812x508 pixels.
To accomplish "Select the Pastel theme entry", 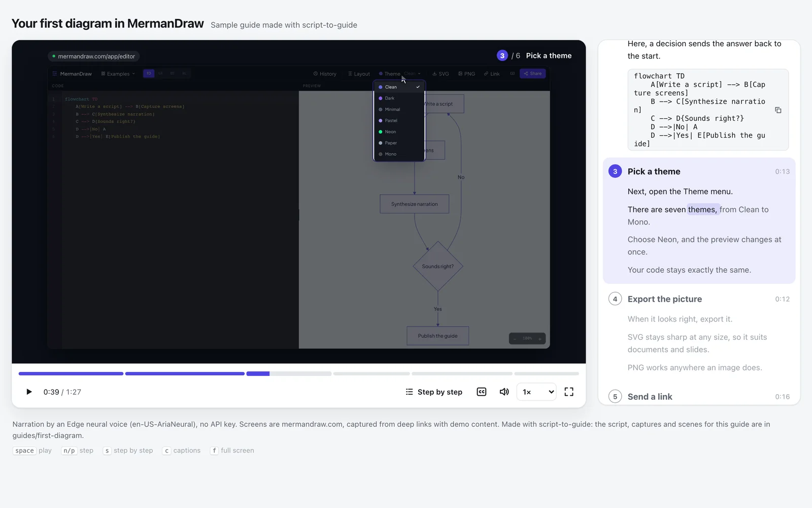I will (399, 120).
